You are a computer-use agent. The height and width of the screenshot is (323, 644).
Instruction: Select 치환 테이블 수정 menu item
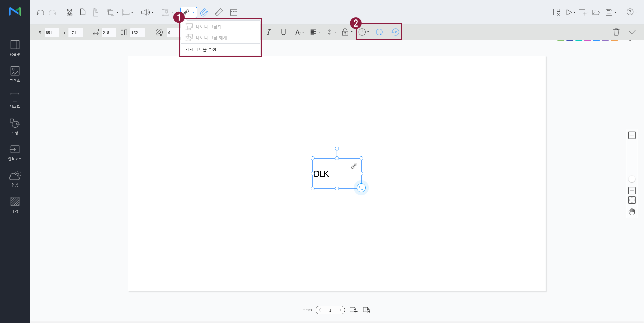tap(201, 49)
